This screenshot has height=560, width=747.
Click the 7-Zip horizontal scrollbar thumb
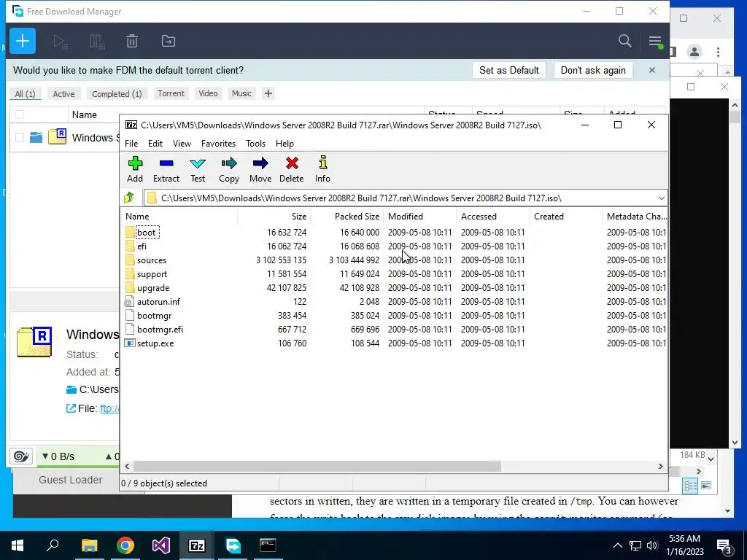coord(317,466)
